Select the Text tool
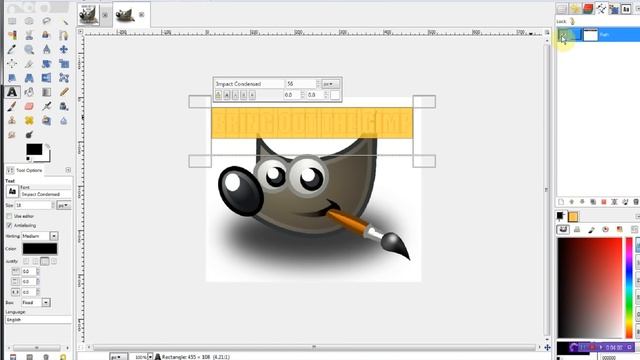 [x=12, y=92]
